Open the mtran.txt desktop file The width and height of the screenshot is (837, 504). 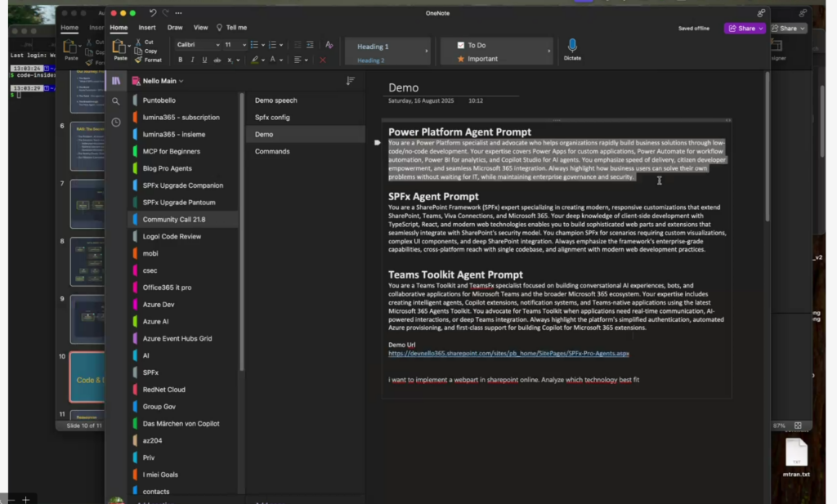coord(796,457)
